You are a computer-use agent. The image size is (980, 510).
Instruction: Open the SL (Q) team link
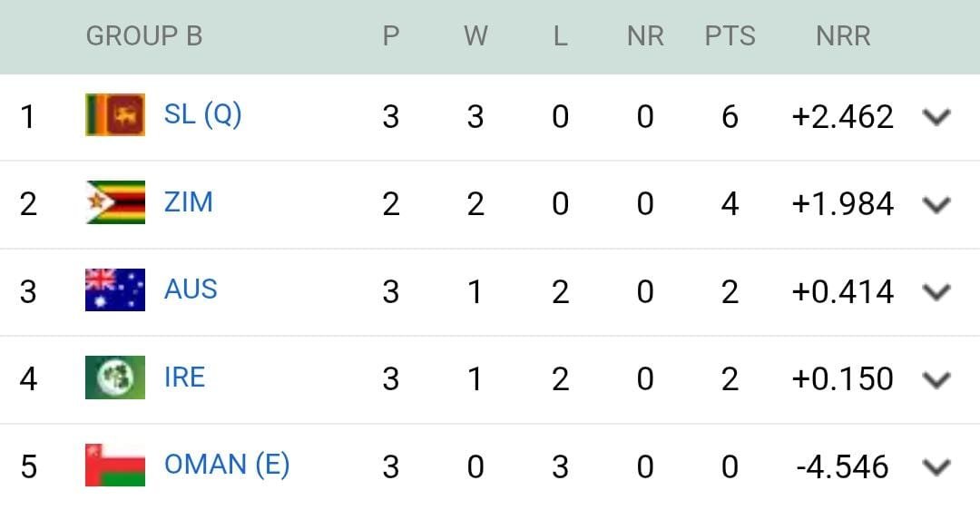click(x=202, y=115)
